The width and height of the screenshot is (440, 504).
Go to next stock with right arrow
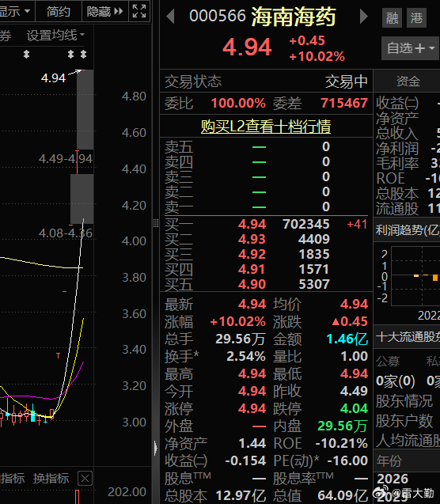pyautogui.click(x=363, y=16)
